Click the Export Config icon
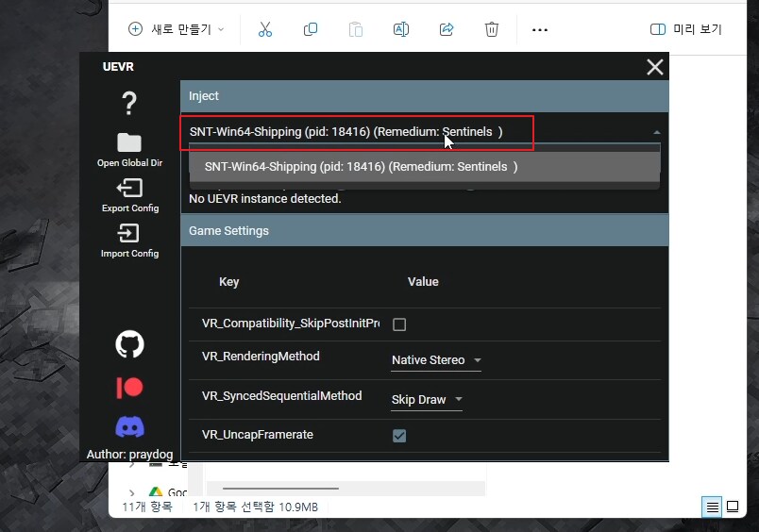 (x=129, y=188)
